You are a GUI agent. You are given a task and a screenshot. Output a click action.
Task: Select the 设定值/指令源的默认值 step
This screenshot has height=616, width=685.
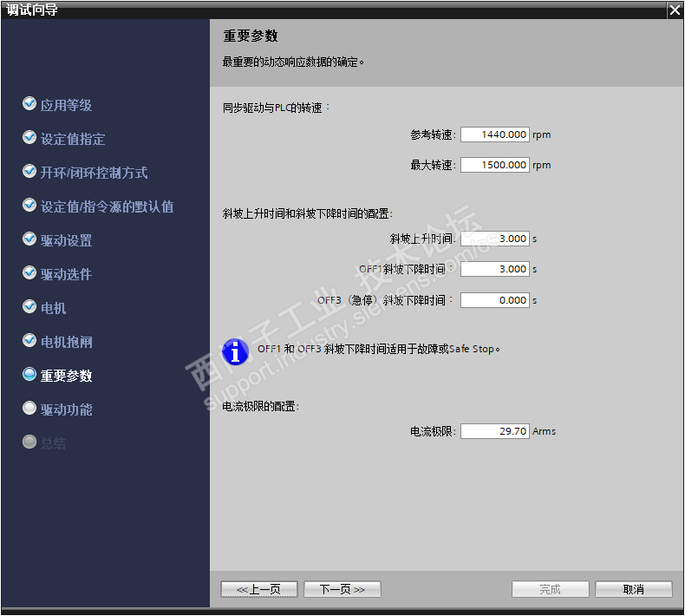(107, 206)
